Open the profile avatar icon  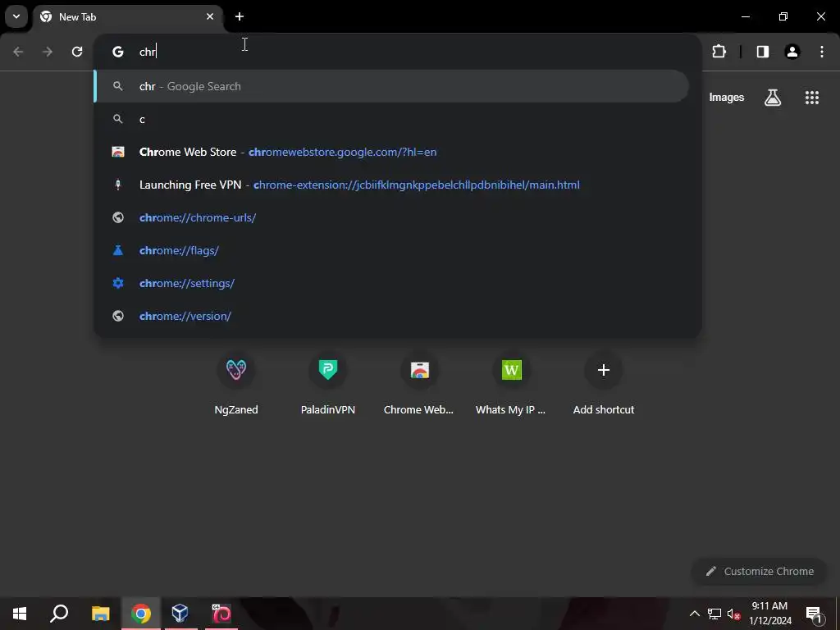(792, 52)
